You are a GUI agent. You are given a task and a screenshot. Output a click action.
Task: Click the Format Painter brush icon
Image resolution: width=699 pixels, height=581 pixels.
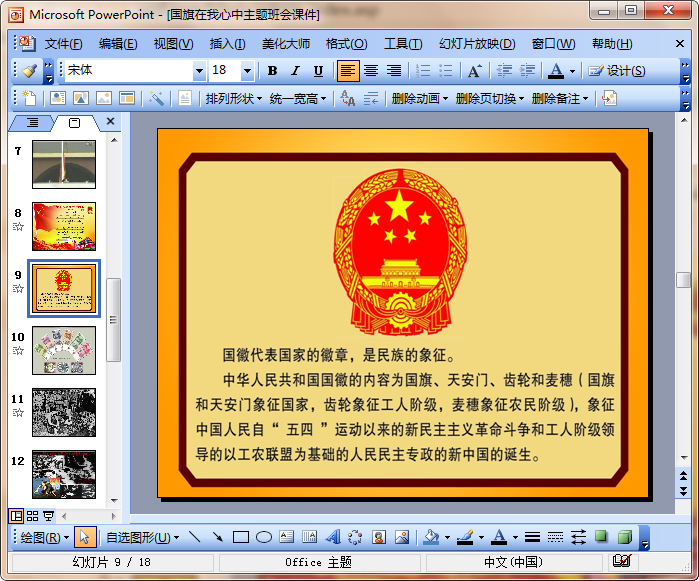click(29, 70)
